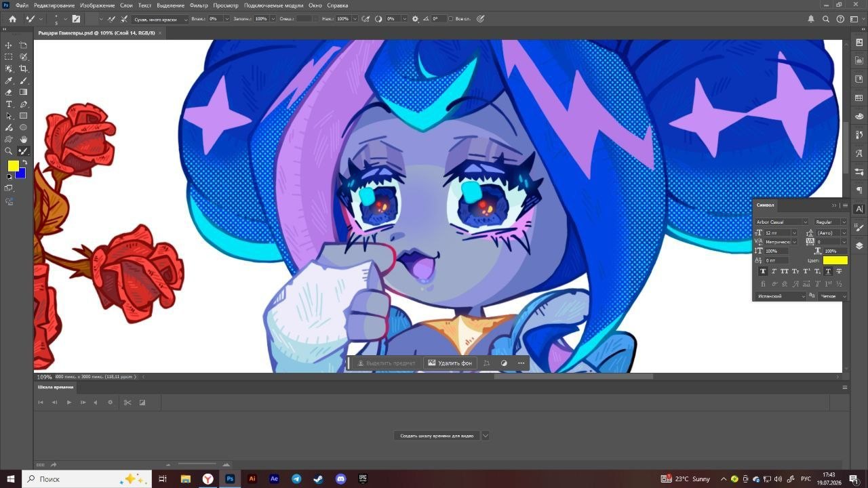
Task: Open brush preset 'Сухая, много краски' dropdown
Action: pos(160,19)
